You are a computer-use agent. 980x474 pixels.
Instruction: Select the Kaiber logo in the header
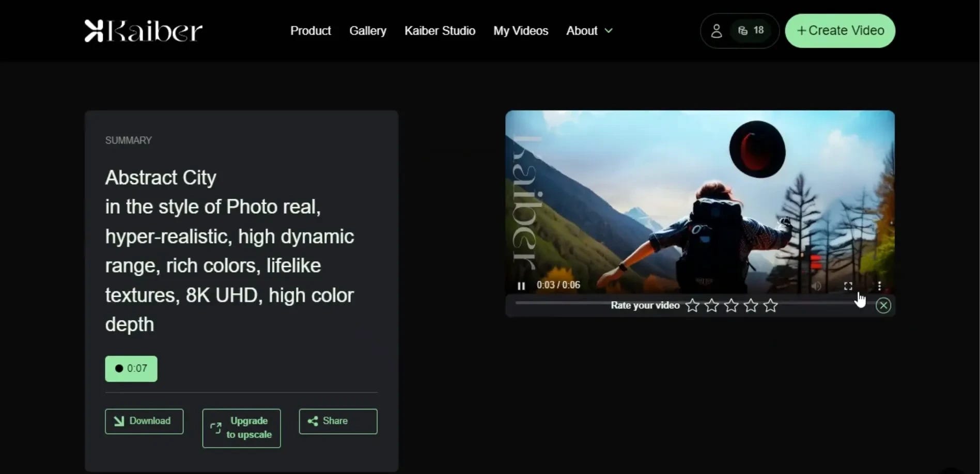click(143, 30)
